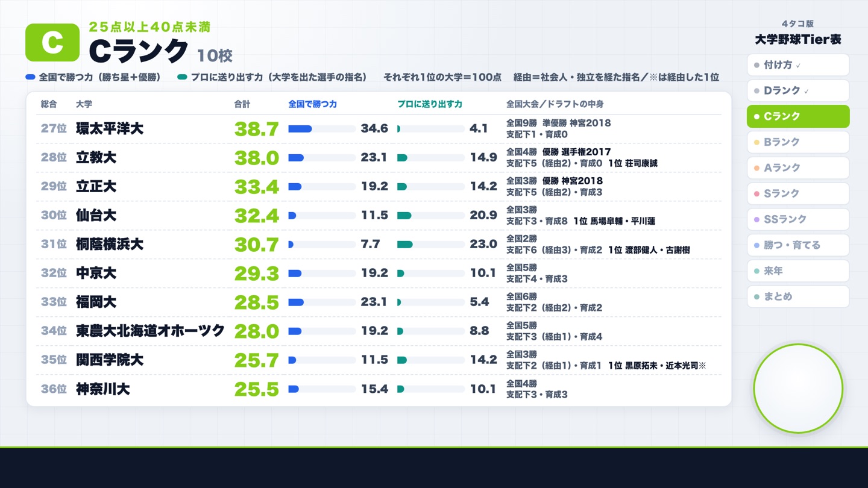Go to the Dランク sidebar item

[x=797, y=91]
